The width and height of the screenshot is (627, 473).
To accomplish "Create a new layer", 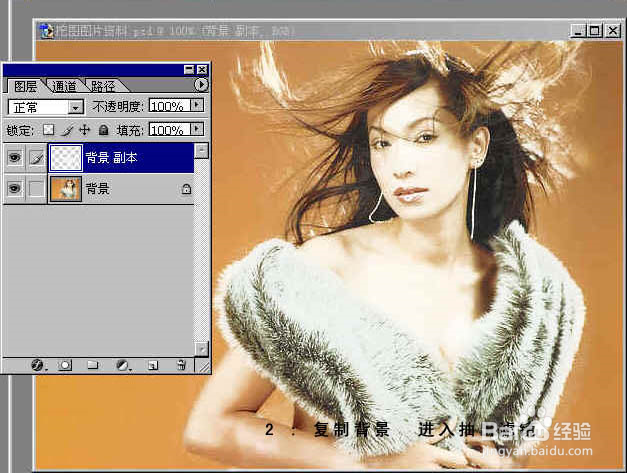I will (x=153, y=365).
